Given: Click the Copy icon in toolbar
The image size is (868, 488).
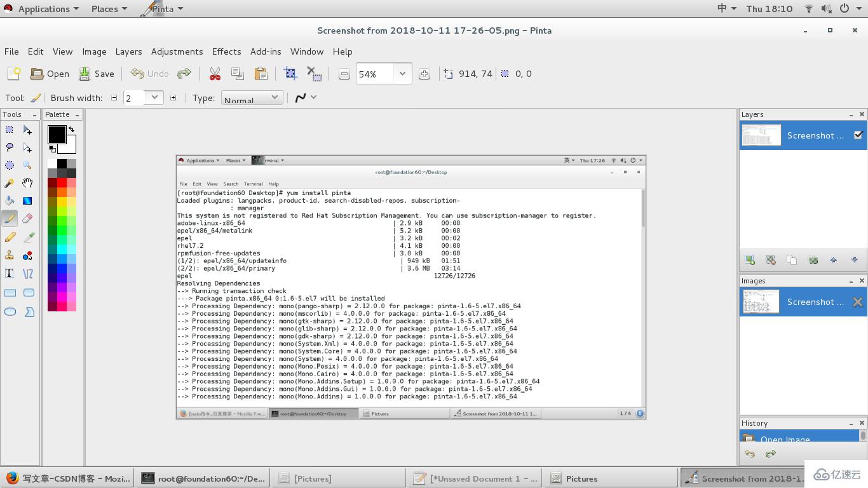Looking at the screenshot, I should click(238, 74).
